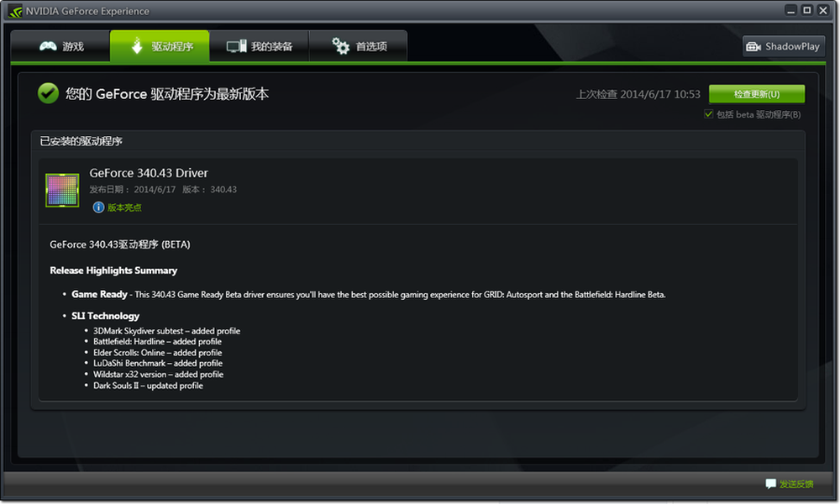840x504 pixels.
Task: Open the 版本亮点 release highlights link
Action: click(124, 207)
